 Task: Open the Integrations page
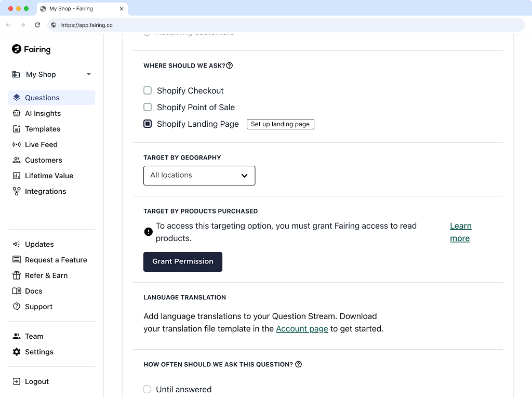coord(45,191)
